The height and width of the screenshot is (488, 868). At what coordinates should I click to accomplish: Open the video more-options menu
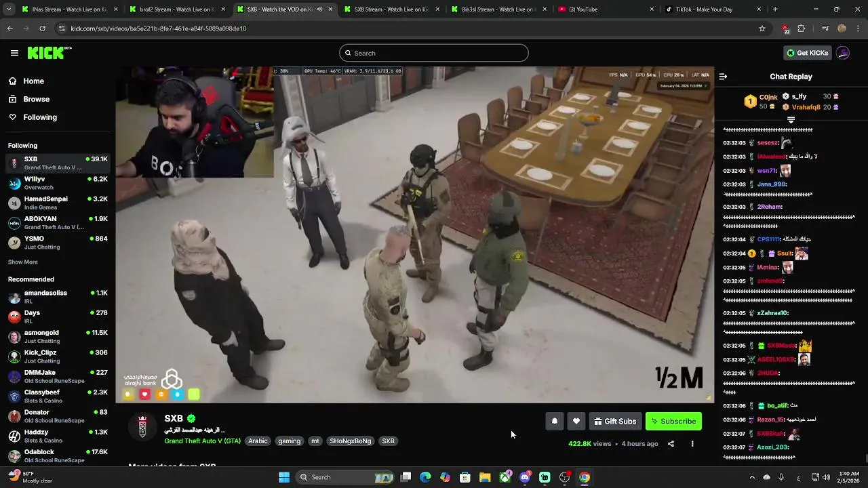tap(692, 444)
